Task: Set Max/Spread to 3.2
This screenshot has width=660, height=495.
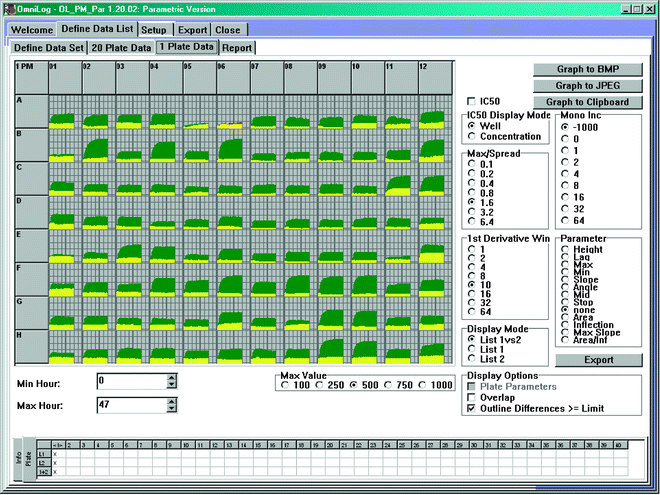Action: pyautogui.click(x=471, y=212)
